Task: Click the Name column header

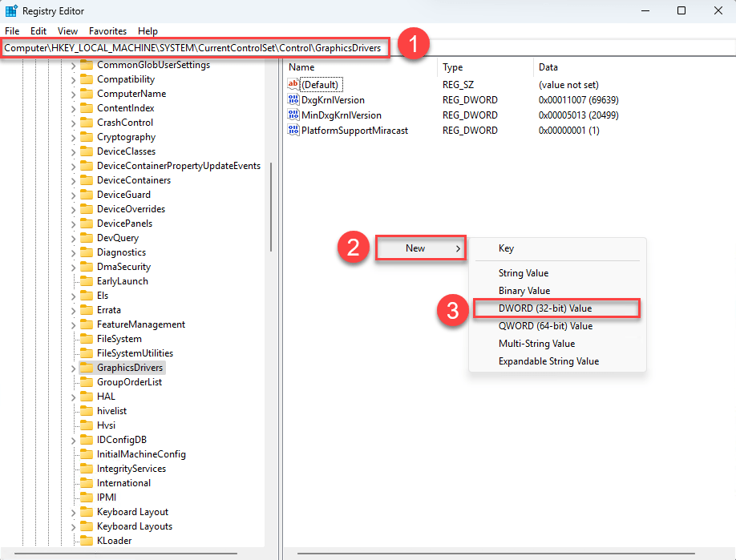Action: point(301,67)
